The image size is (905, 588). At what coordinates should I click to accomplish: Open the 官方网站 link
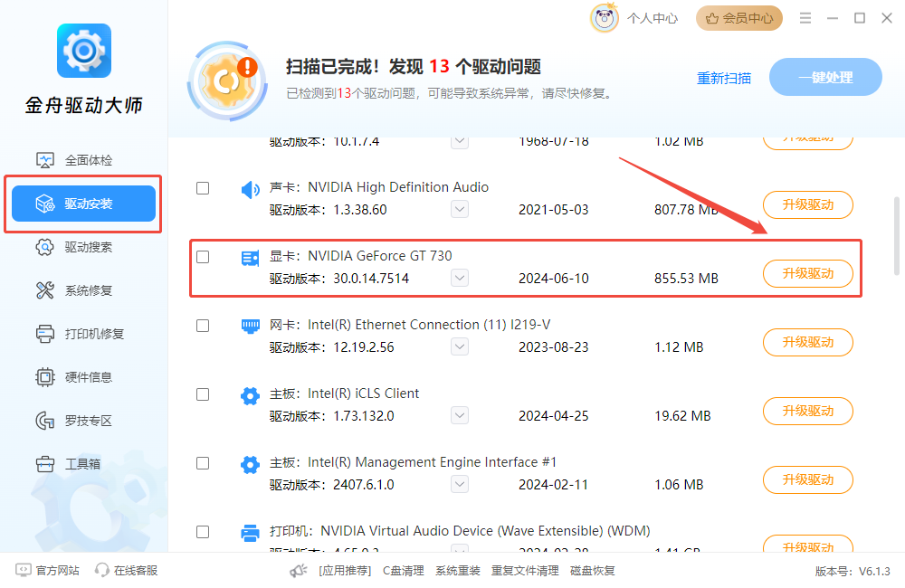tap(48, 571)
